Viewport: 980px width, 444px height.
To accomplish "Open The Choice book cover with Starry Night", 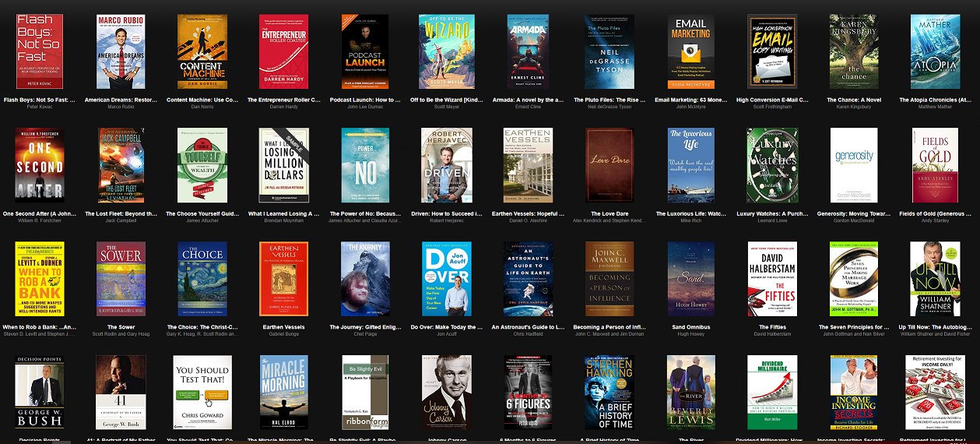I will point(202,279).
